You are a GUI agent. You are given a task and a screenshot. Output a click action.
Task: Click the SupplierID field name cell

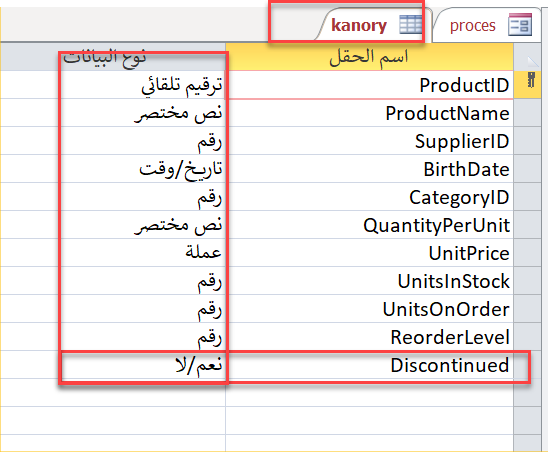coord(370,141)
